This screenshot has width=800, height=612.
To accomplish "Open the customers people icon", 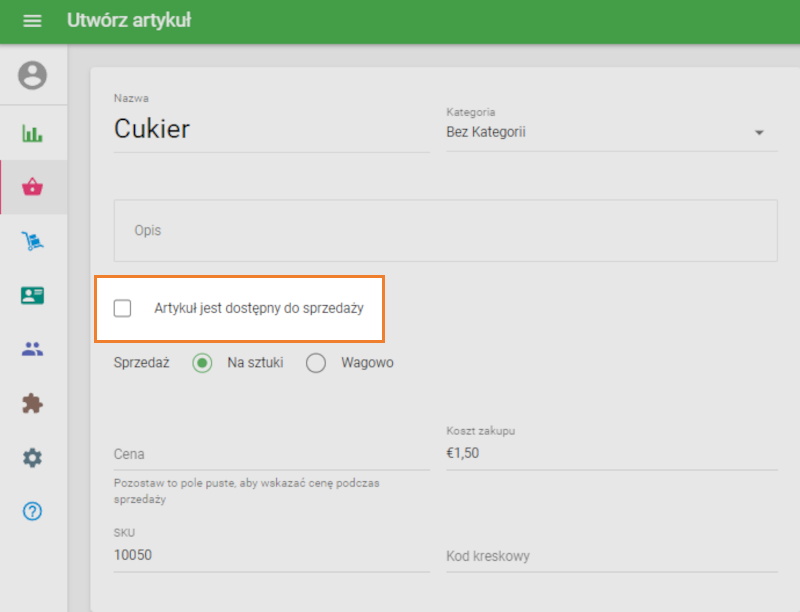I will (33, 349).
